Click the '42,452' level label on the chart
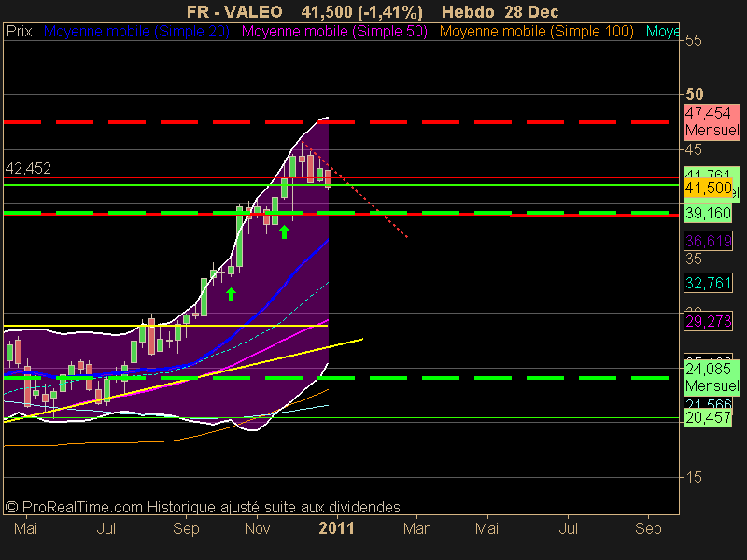Screen dimensions: 747x560 click(x=28, y=168)
